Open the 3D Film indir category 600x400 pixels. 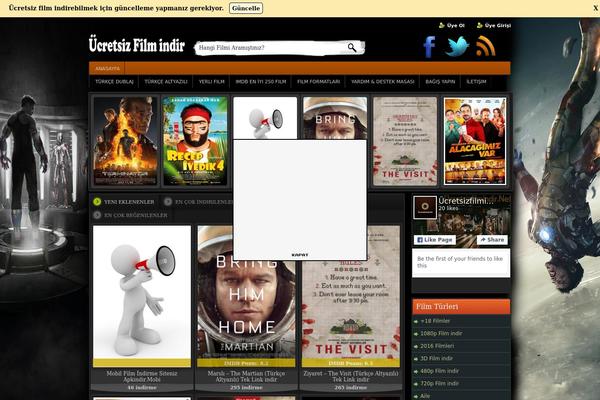(x=436, y=358)
